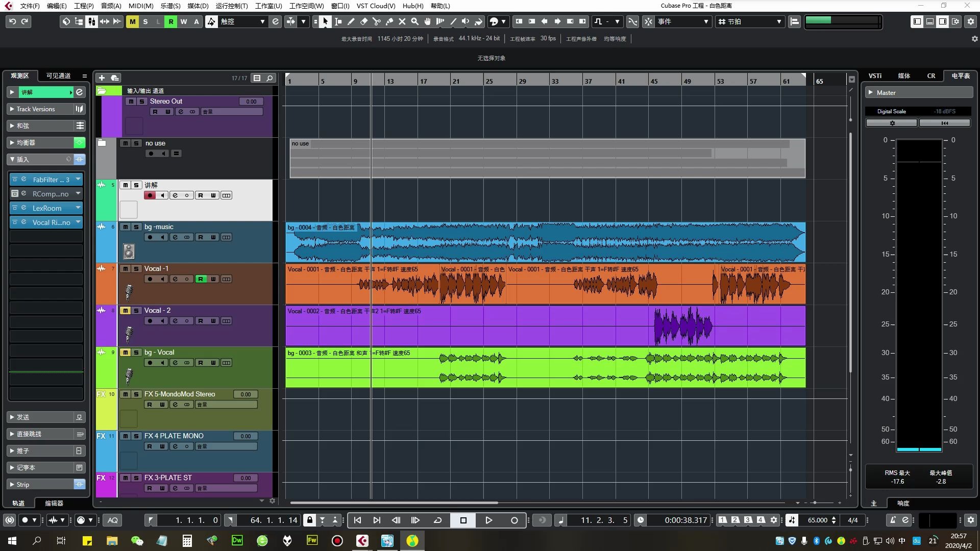Screen dimensions: 980x551
Task: Enable record on the 讲解 track
Action: click(x=150, y=195)
